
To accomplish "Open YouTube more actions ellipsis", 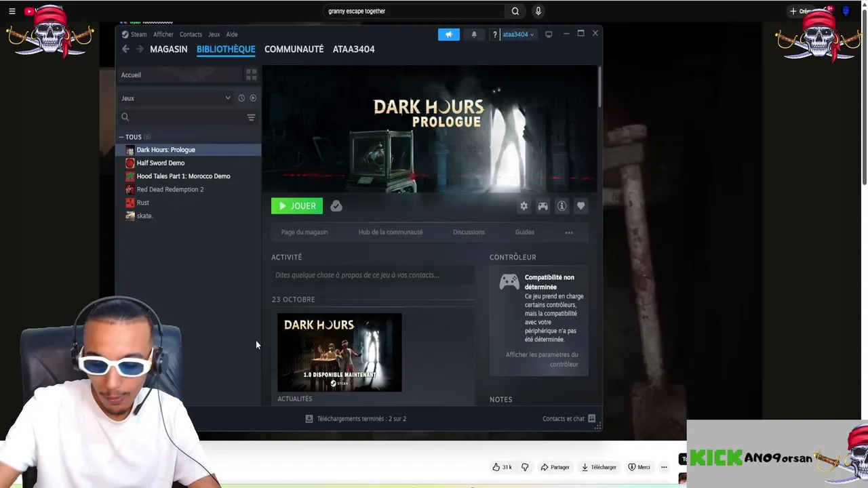I will (x=664, y=467).
